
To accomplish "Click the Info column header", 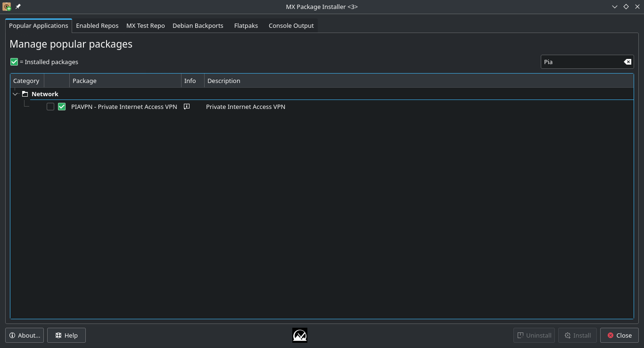I will point(193,81).
